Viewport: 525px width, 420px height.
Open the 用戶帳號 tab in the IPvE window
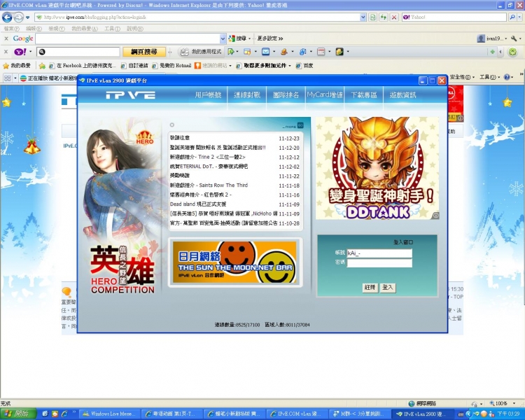(x=208, y=95)
